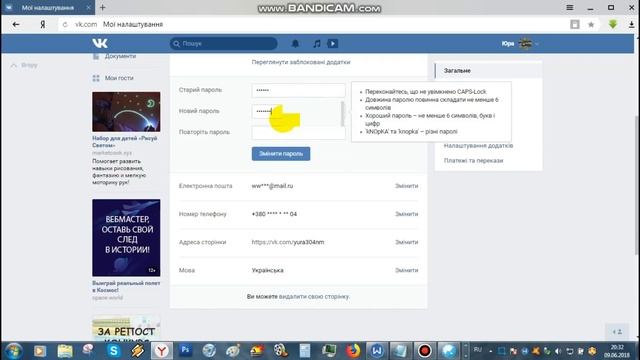Open Firefox from the taskbar
640x360 pixels.
(x=353, y=351)
